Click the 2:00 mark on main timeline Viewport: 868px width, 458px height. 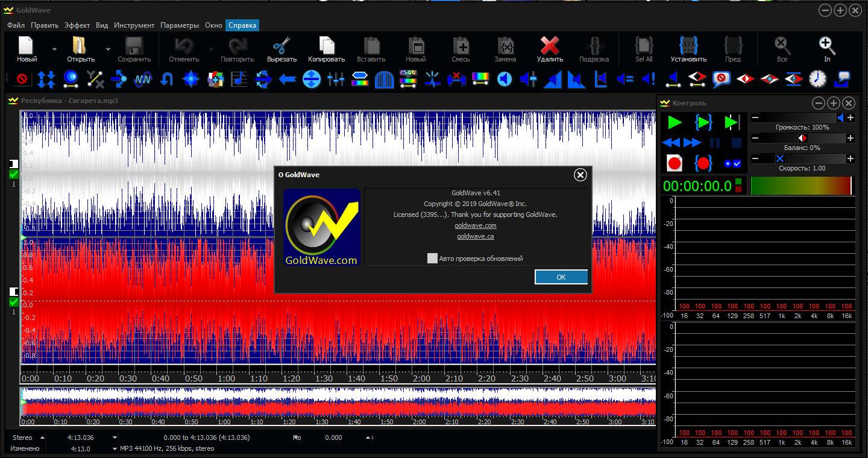[x=421, y=378]
